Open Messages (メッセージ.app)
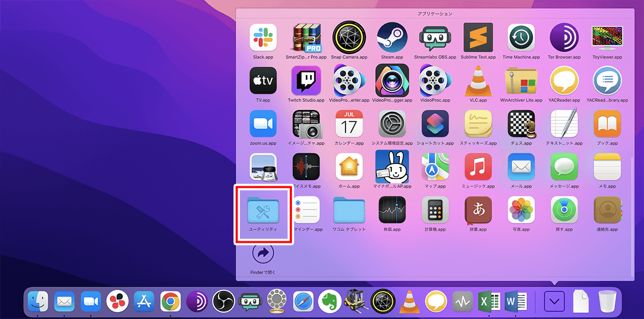The image size is (644, 319). tap(564, 167)
